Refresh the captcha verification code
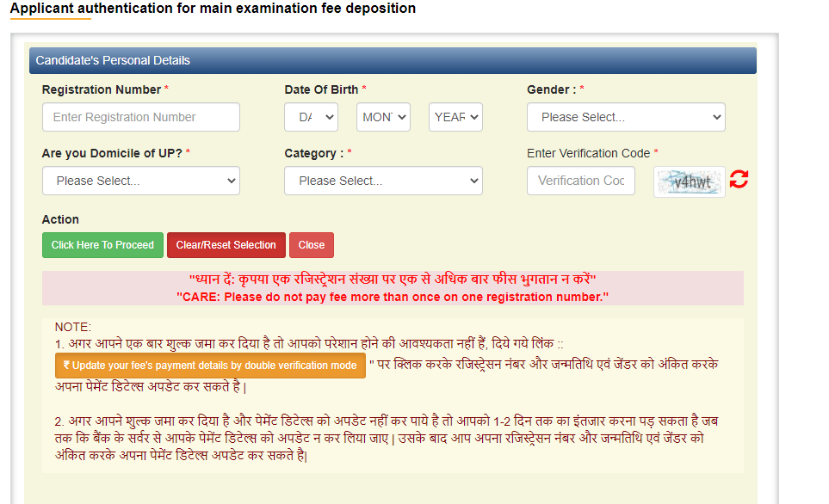The width and height of the screenshot is (829, 504). pos(738,181)
